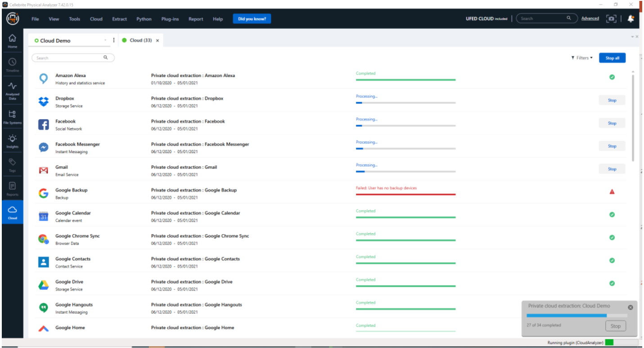Click the Google Drive icon
The image size is (644, 348).
43,285
